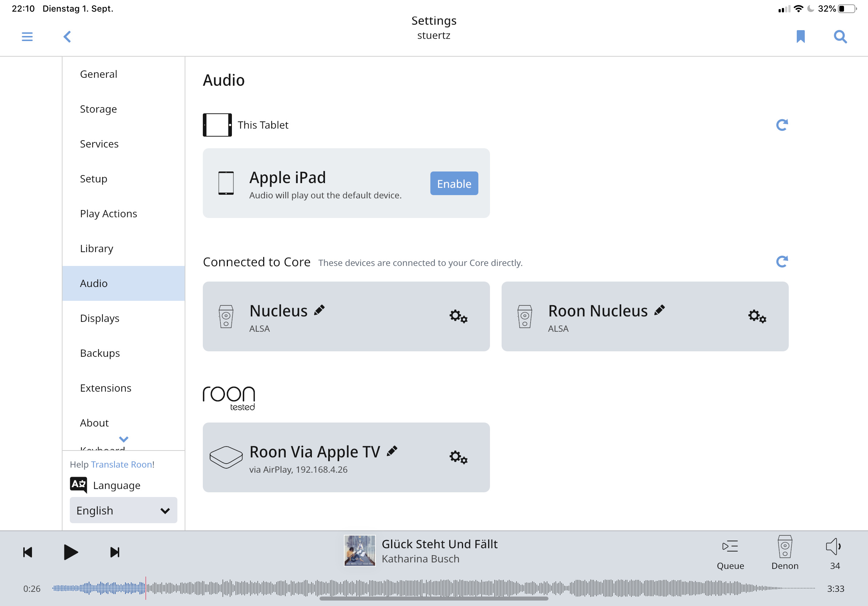Go back with the left chevron

(67, 37)
